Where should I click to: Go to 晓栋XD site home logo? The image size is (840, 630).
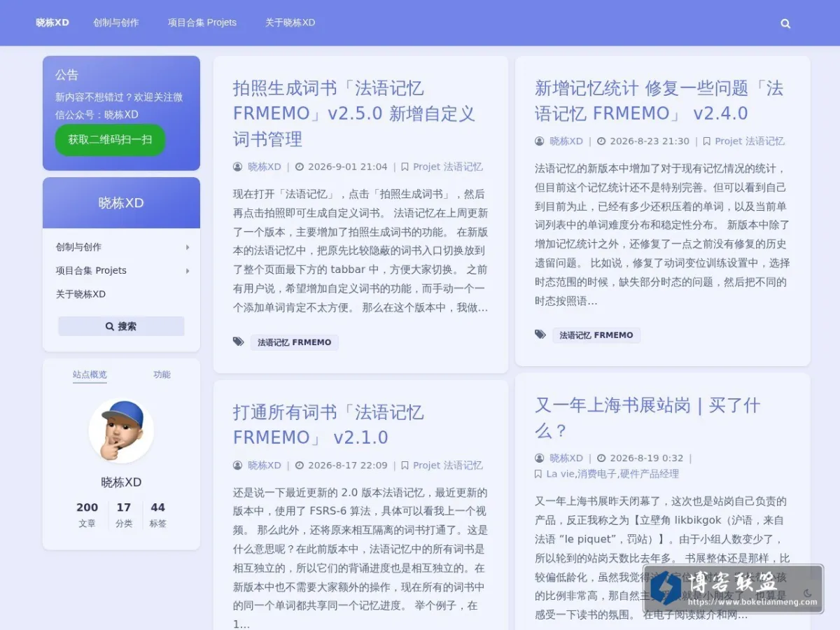[52, 22]
